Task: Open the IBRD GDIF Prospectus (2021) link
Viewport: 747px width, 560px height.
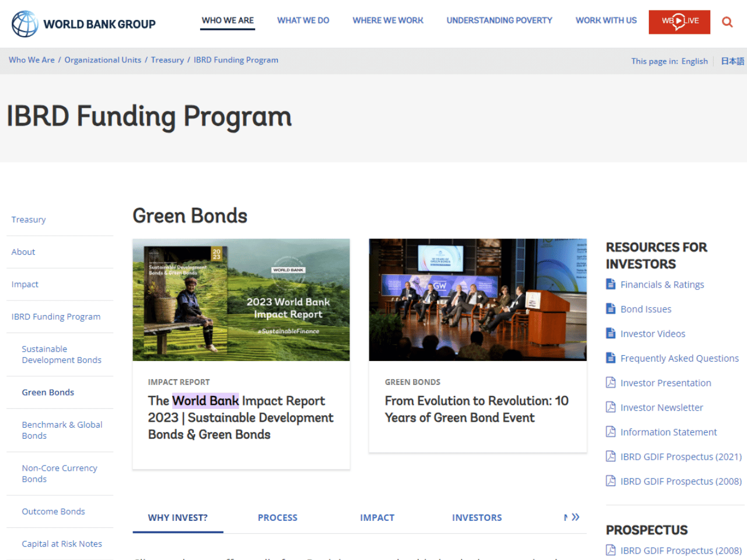Action: 681,456
